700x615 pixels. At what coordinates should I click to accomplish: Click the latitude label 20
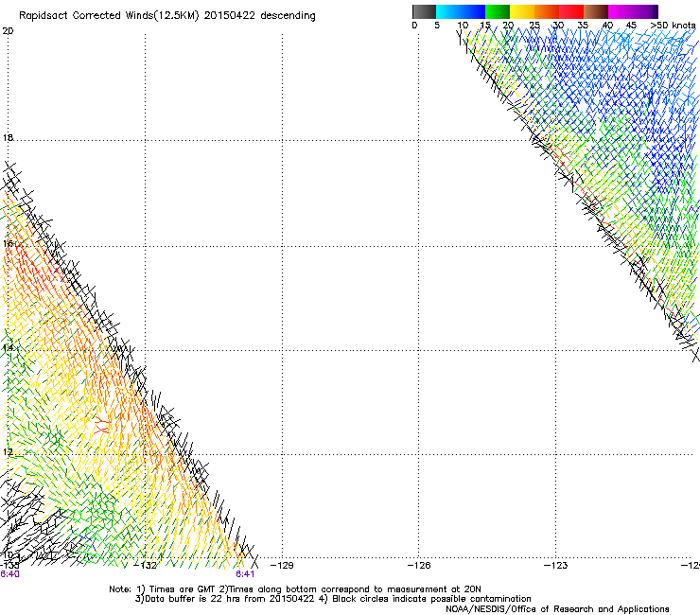point(8,31)
